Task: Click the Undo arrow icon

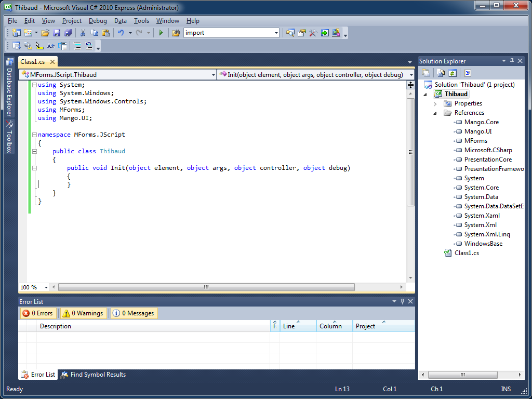Action: (121, 33)
